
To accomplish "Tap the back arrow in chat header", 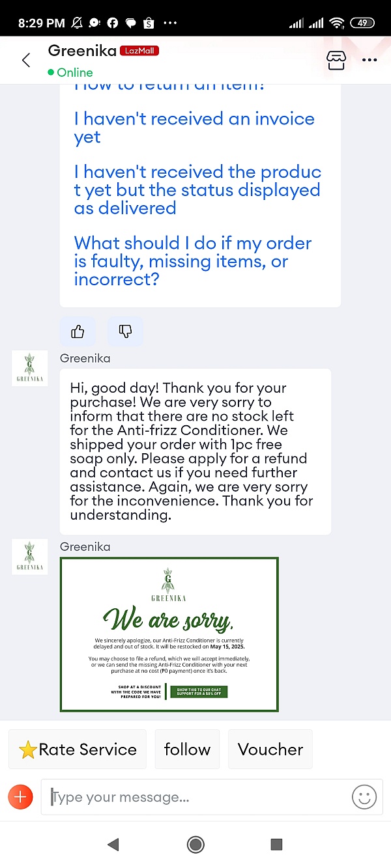I will [26, 61].
